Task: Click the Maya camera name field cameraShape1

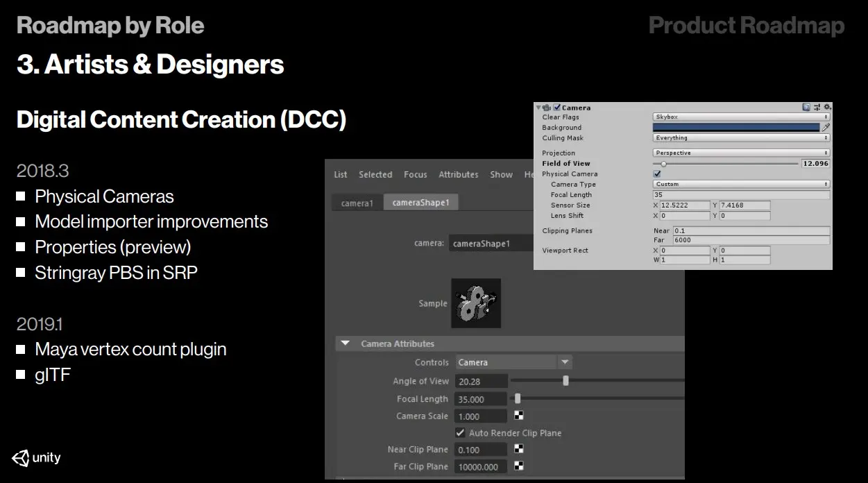Action: (491, 244)
